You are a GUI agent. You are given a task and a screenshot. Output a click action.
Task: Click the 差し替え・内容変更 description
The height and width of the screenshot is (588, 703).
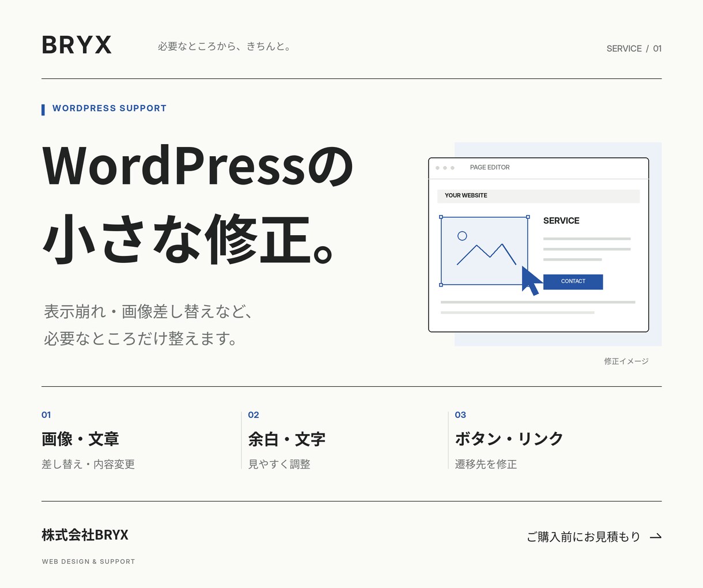(x=88, y=464)
